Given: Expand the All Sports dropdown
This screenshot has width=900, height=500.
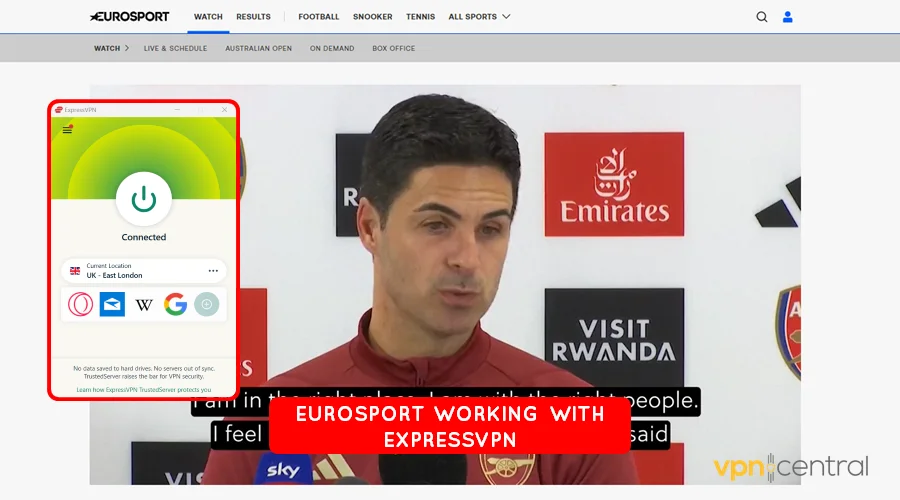Looking at the screenshot, I should 479,17.
